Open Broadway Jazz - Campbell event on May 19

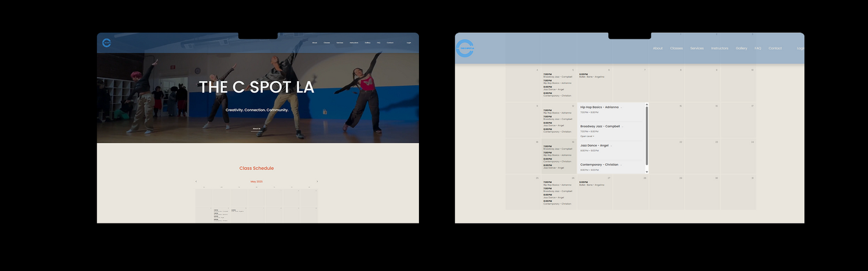point(558,148)
